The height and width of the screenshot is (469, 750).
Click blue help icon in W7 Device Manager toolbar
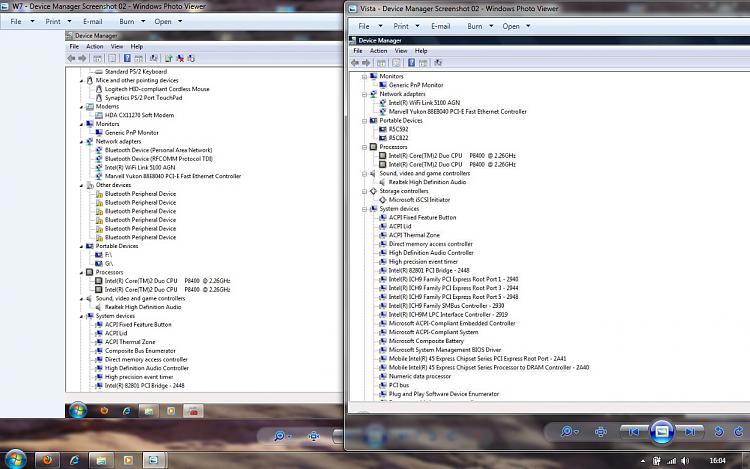point(127,58)
